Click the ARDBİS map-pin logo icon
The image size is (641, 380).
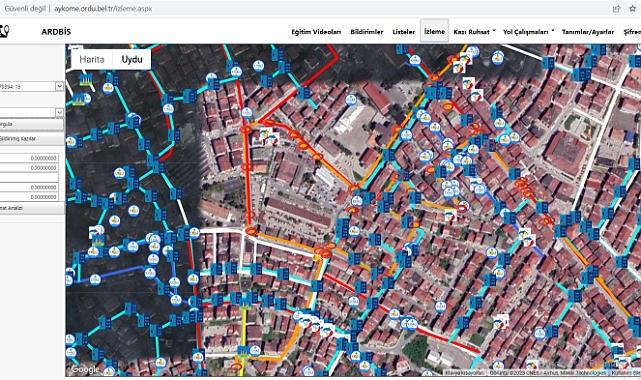(x=4, y=31)
